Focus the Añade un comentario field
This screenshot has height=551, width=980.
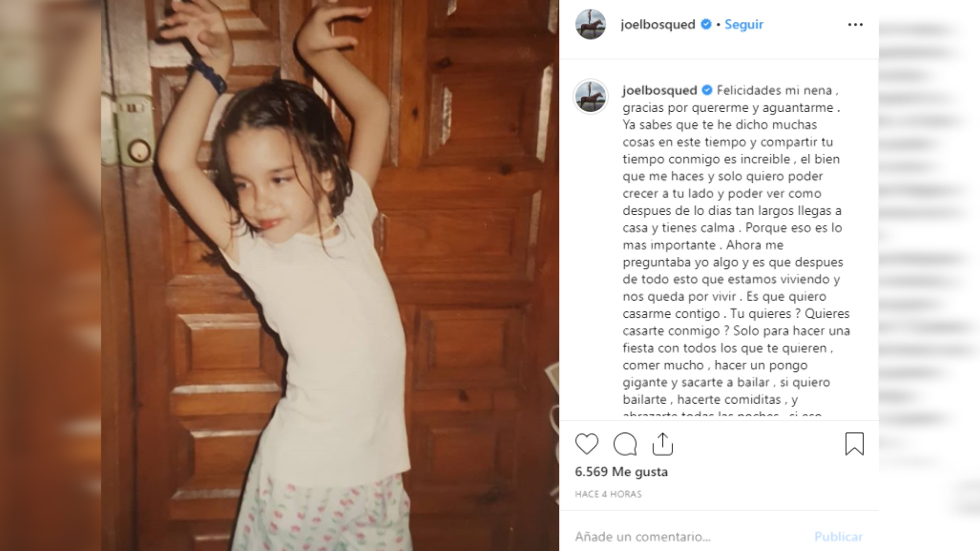click(689, 537)
